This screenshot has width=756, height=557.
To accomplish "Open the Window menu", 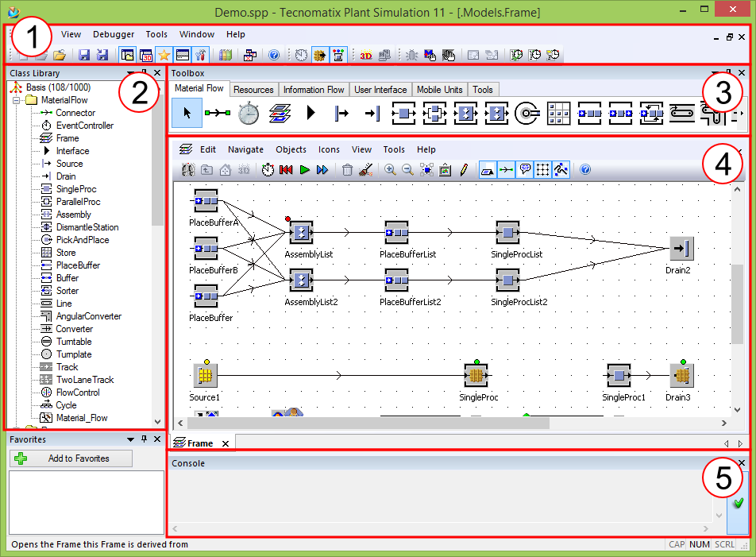I will (197, 34).
